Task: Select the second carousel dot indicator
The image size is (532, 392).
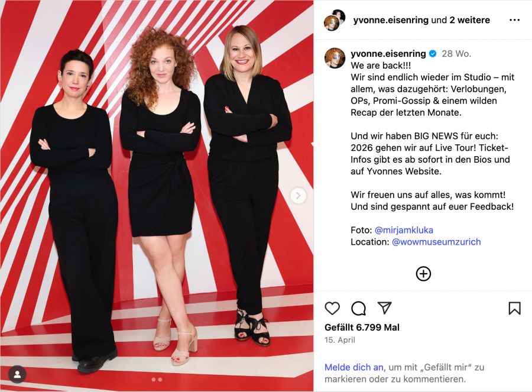Action: (160, 380)
